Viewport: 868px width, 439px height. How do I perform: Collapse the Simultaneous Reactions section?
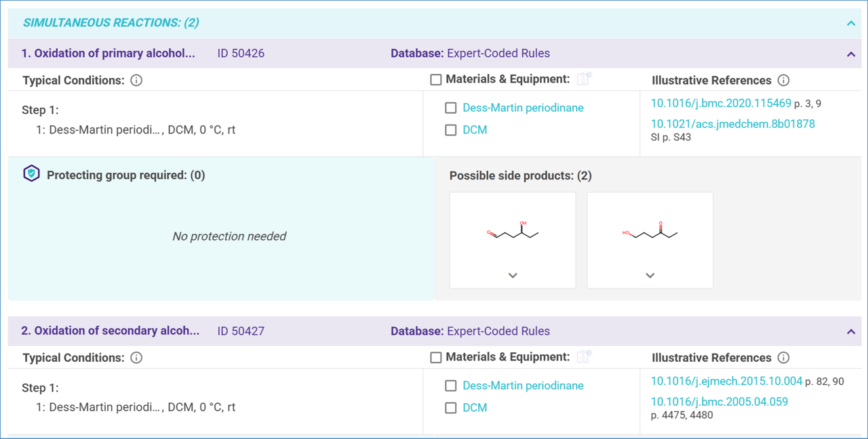pyautogui.click(x=850, y=24)
